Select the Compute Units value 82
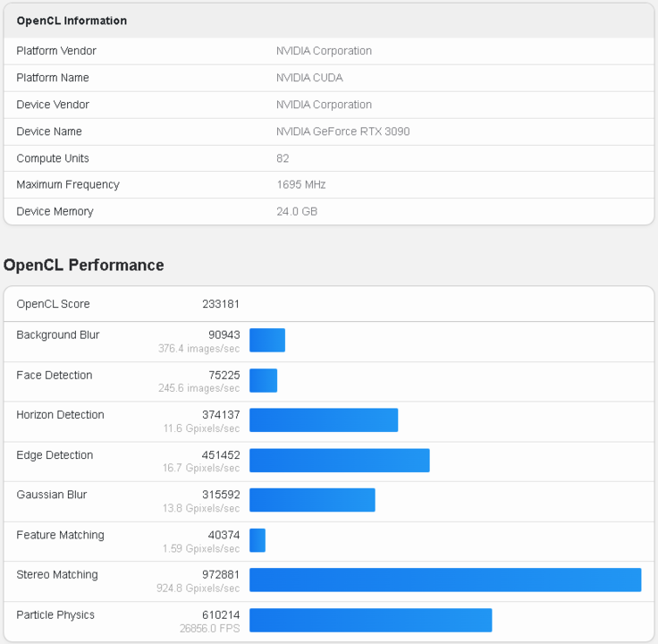 (x=283, y=158)
